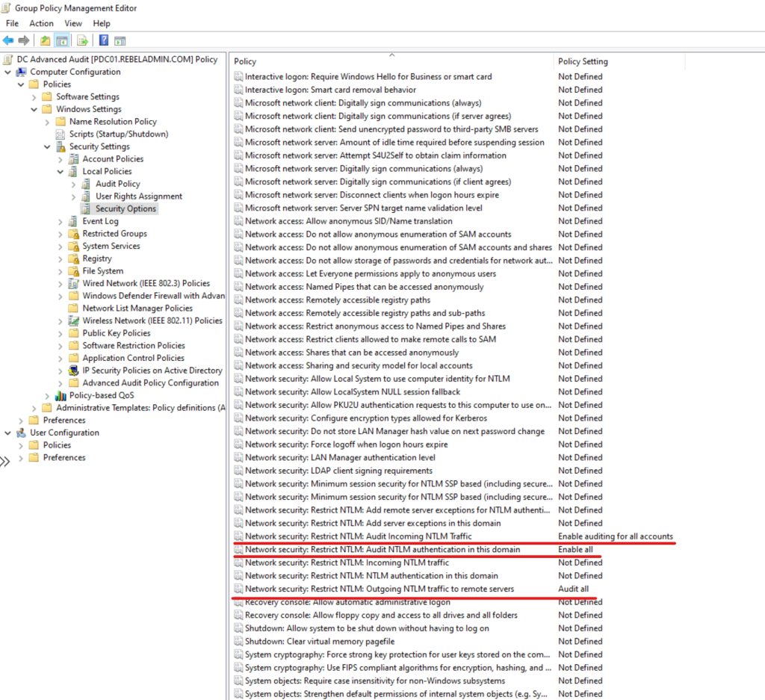This screenshot has height=700, width=765.
Task: Click the Show/Hide Action Pane icon
Action: [120, 40]
